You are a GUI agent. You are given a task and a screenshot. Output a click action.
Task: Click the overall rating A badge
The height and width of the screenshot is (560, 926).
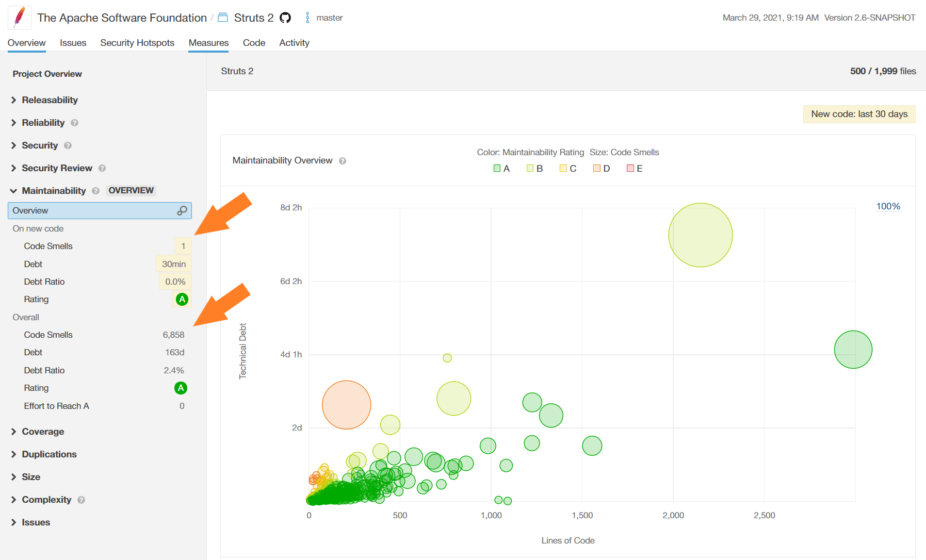[x=181, y=388]
